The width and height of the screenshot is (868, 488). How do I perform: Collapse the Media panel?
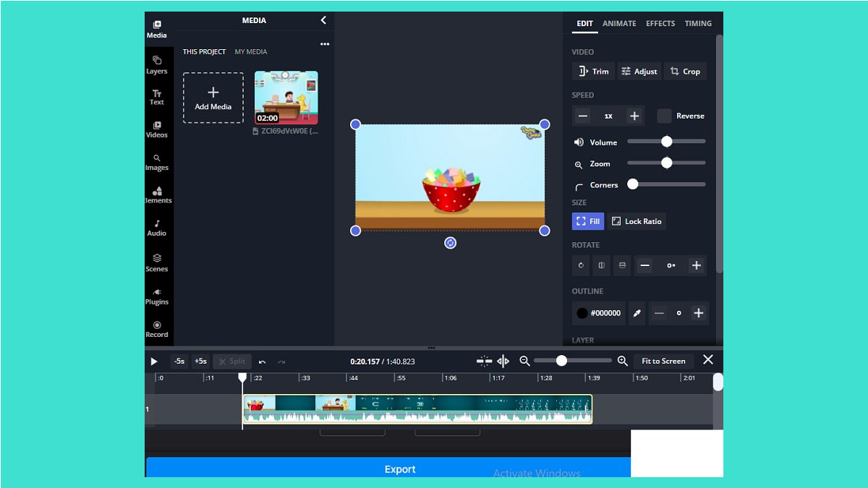tap(323, 20)
